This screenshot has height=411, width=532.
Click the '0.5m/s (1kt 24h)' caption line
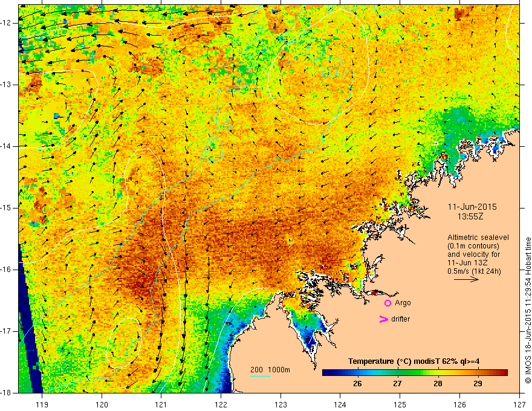pyautogui.click(x=474, y=271)
